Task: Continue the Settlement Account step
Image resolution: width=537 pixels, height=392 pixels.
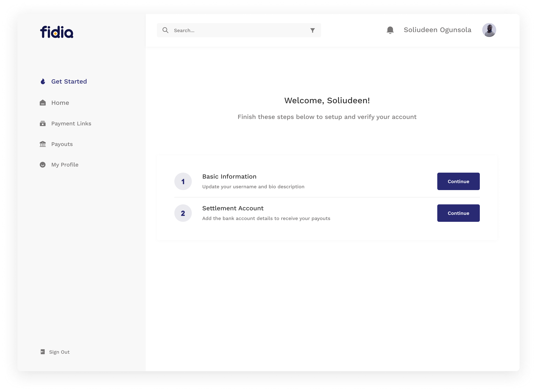Action: [x=458, y=213]
